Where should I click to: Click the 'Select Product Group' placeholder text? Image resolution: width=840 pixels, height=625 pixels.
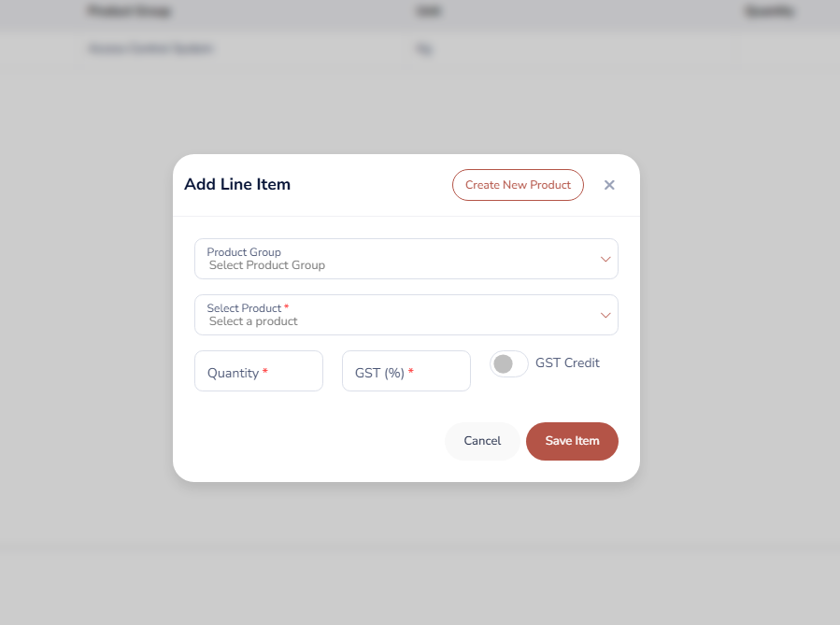tap(267, 265)
